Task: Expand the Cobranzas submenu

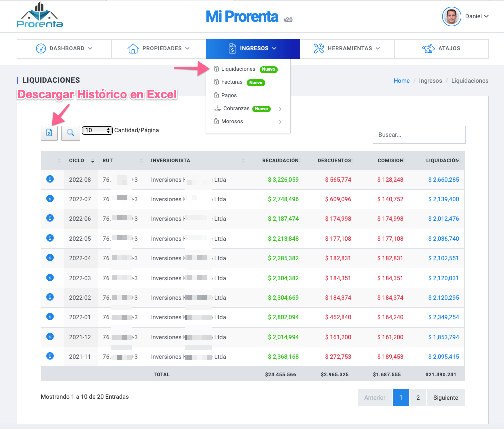Action: (x=248, y=109)
